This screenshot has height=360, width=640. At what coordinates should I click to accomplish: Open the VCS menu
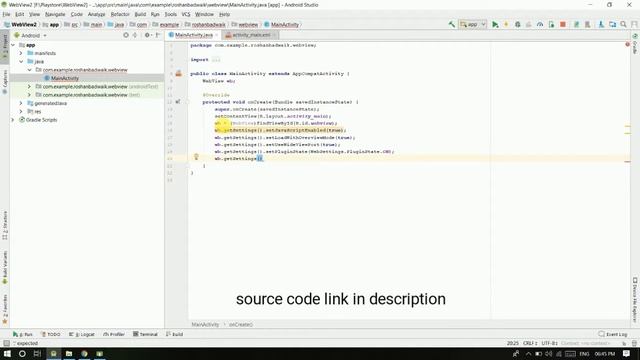[186, 14]
